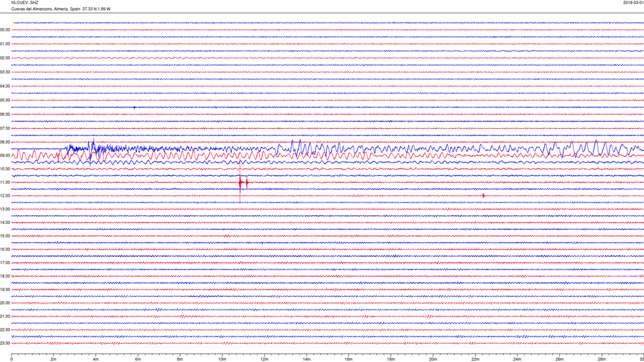The height and width of the screenshot is (362, 644).
Task: Click the 26m axis tick label
Action: pos(559,359)
